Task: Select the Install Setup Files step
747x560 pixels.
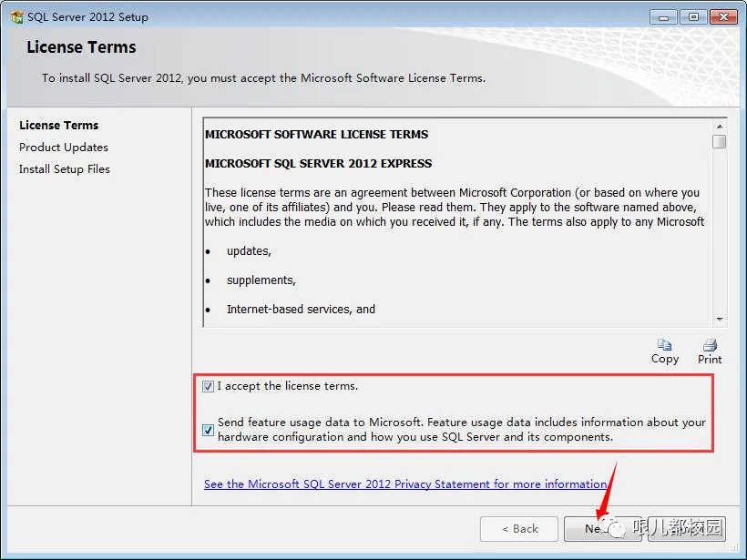Action: click(65, 169)
